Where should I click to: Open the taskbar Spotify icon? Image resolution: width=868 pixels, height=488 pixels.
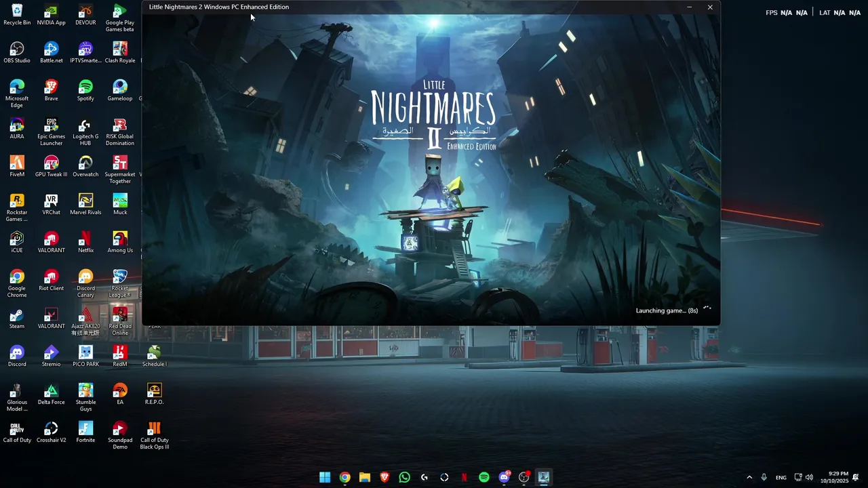pyautogui.click(x=484, y=477)
